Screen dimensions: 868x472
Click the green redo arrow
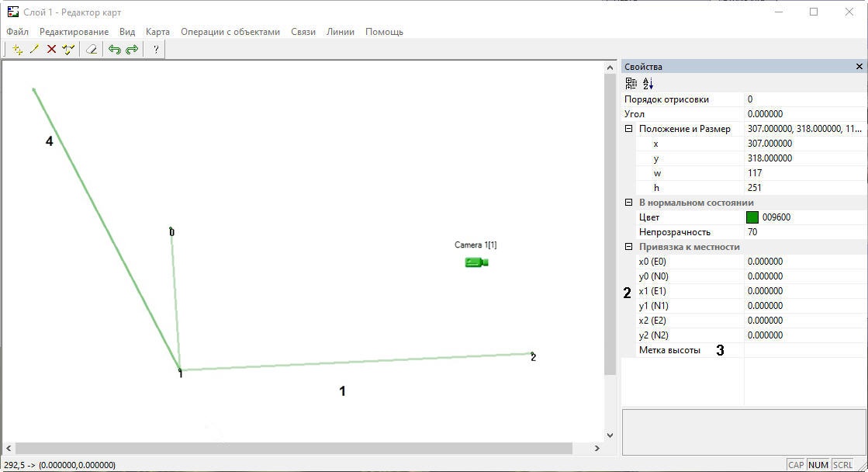pyautogui.click(x=132, y=50)
